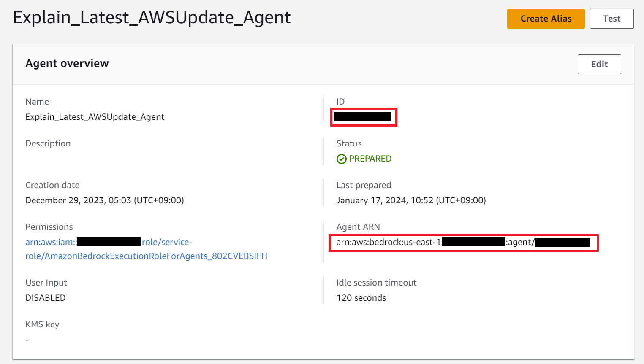Screen dimensions: 644x364
Task: Select the redacted agent ID value
Action: point(363,117)
